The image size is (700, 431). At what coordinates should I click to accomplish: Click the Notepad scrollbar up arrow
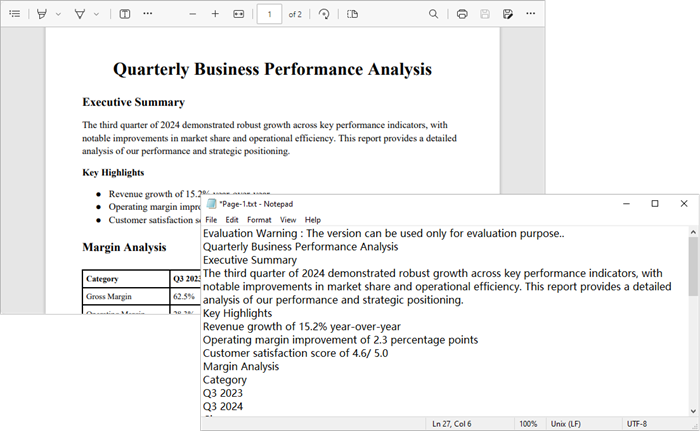click(x=693, y=232)
